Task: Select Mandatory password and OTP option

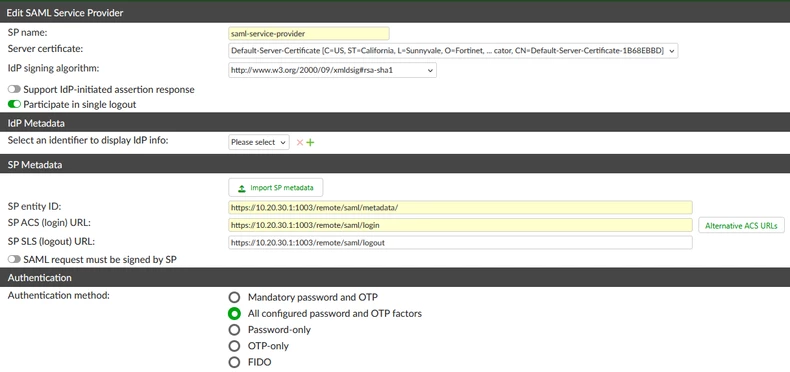Action: click(x=234, y=297)
